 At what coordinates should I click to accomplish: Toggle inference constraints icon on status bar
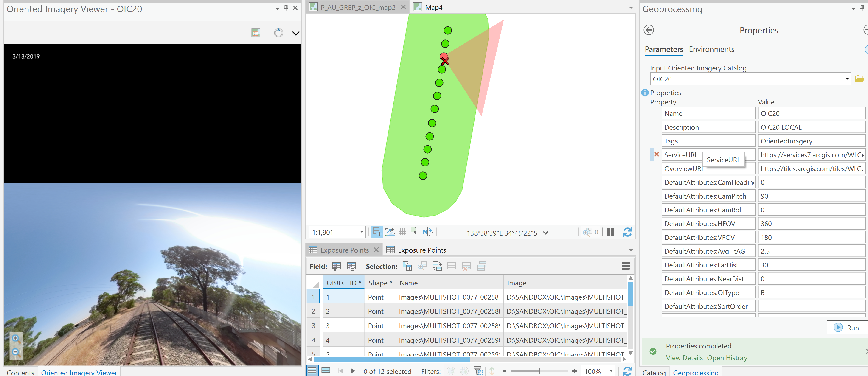(x=415, y=232)
